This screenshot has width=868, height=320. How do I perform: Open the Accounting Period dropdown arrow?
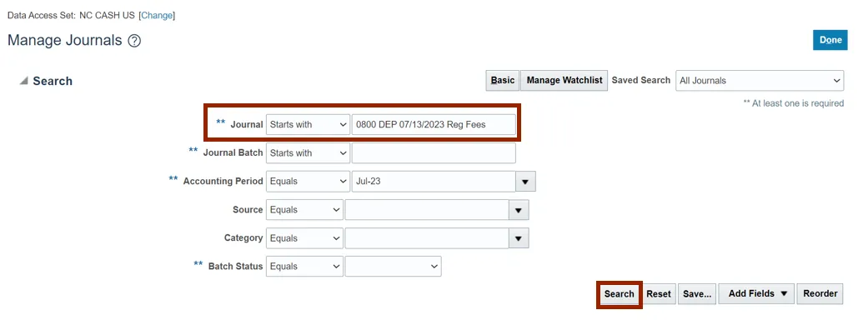click(x=525, y=182)
